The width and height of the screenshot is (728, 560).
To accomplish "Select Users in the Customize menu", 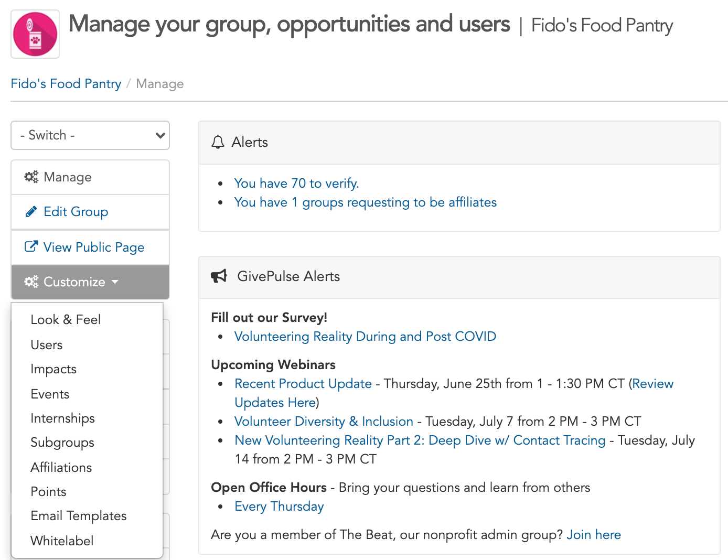I will [47, 345].
